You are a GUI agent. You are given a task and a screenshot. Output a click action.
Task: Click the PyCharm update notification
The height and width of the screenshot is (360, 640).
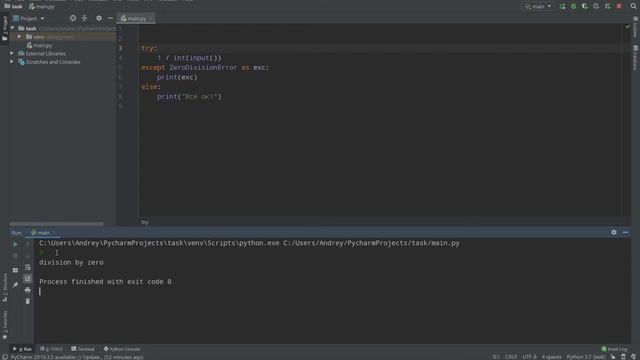click(x=77, y=357)
